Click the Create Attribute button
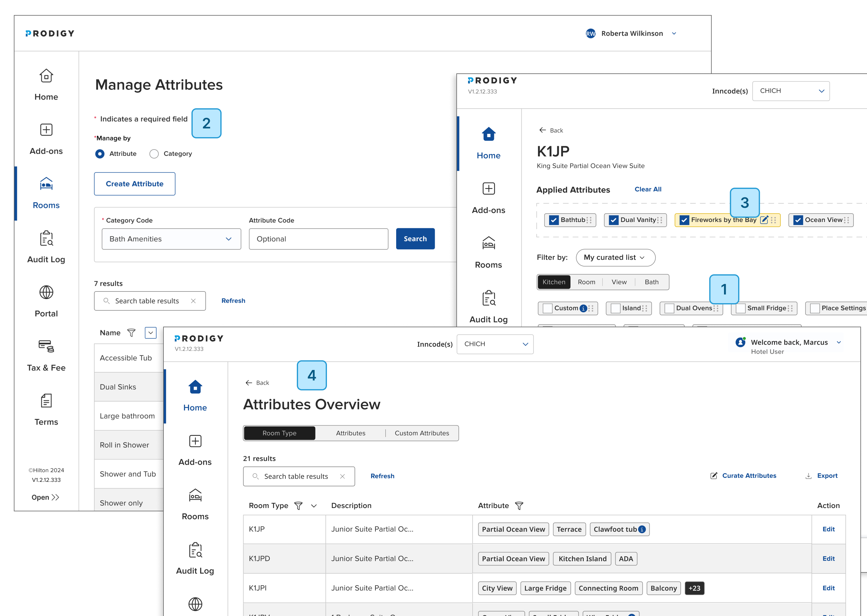 [x=134, y=184]
